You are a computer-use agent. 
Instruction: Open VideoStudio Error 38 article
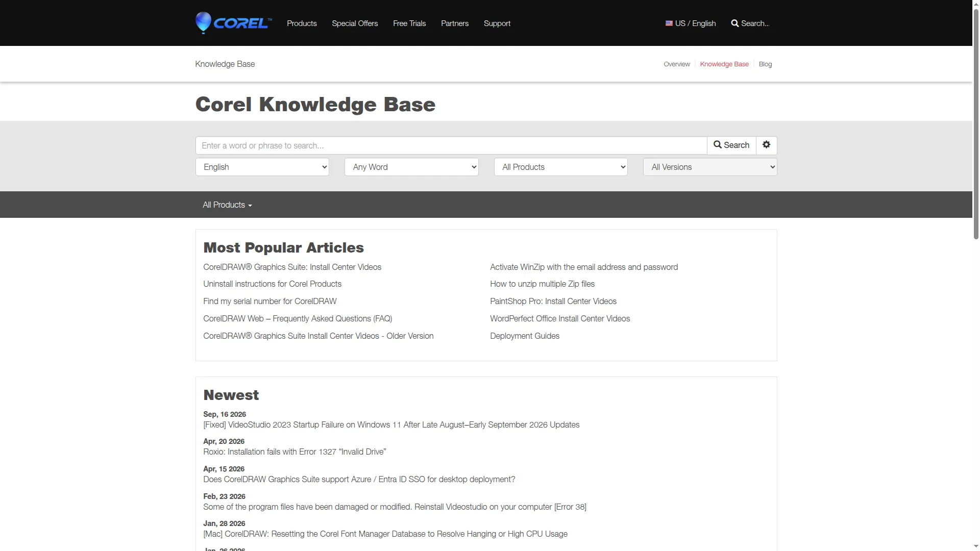tap(395, 507)
